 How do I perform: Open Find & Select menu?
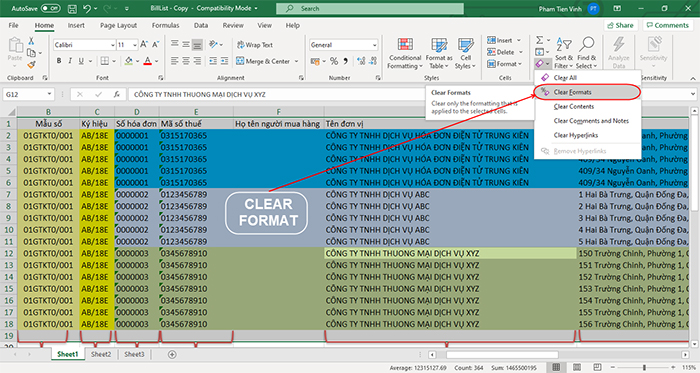[586, 53]
